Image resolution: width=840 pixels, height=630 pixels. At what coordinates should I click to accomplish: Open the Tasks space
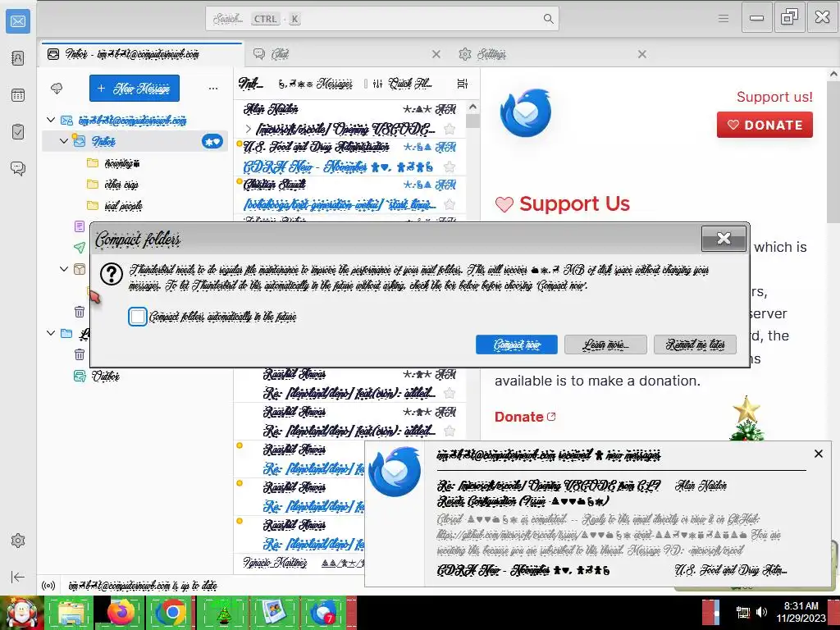coord(18,132)
